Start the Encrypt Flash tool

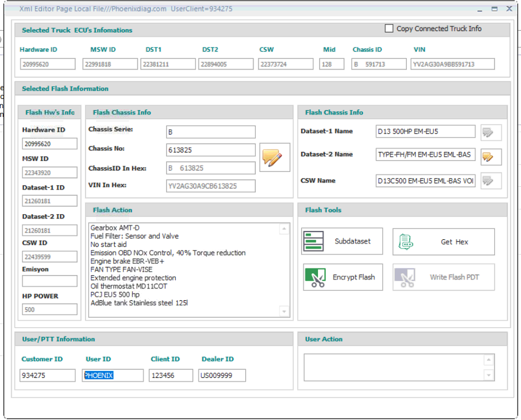click(x=342, y=277)
